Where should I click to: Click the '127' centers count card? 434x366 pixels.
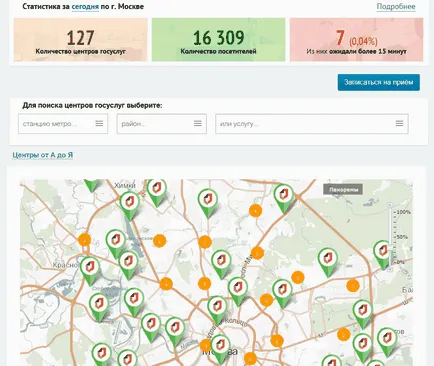point(81,40)
